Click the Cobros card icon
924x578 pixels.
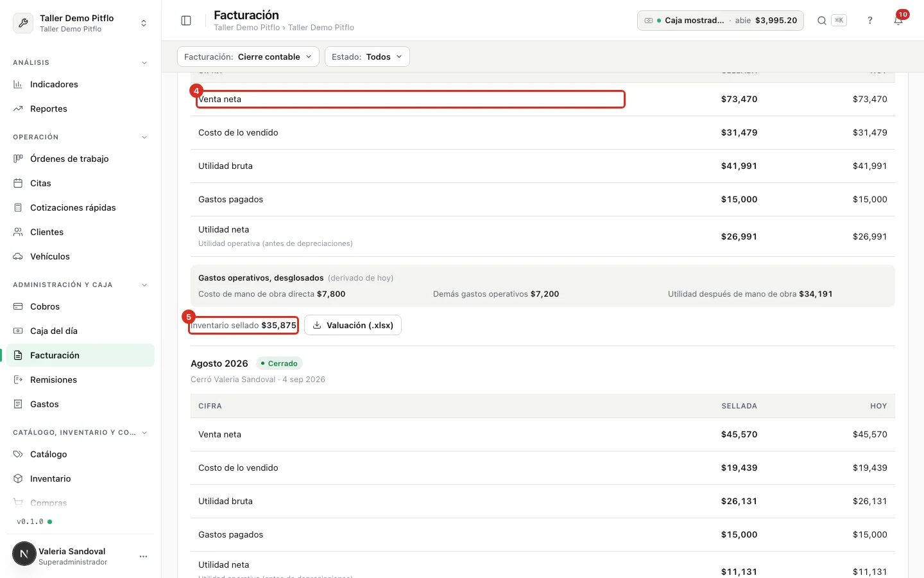18,306
